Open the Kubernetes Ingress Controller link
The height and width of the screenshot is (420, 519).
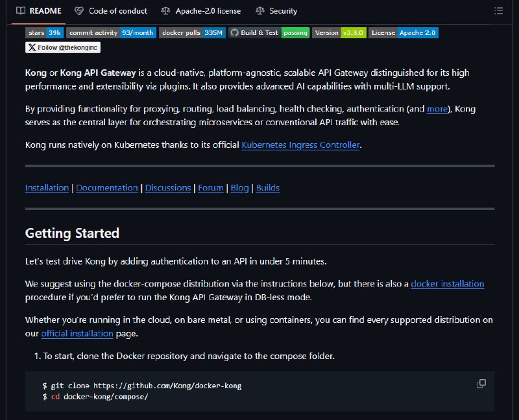point(300,145)
